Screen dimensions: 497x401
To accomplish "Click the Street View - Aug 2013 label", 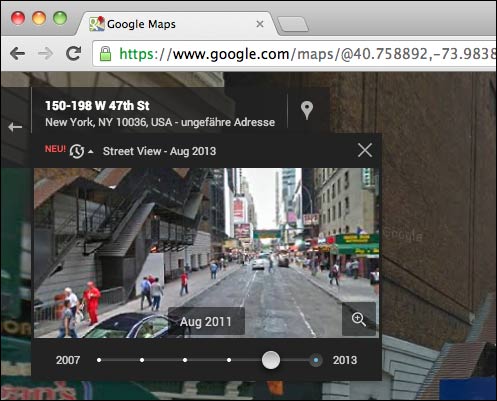I will pos(159,151).
